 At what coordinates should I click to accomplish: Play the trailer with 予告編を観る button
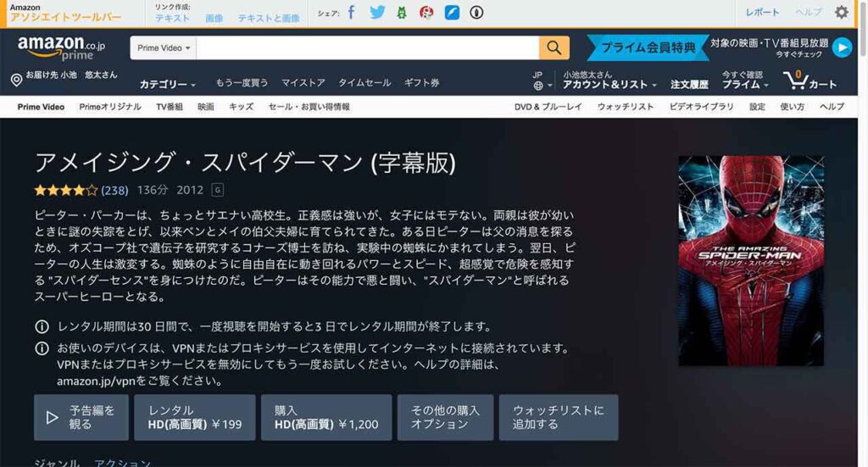[x=81, y=417]
